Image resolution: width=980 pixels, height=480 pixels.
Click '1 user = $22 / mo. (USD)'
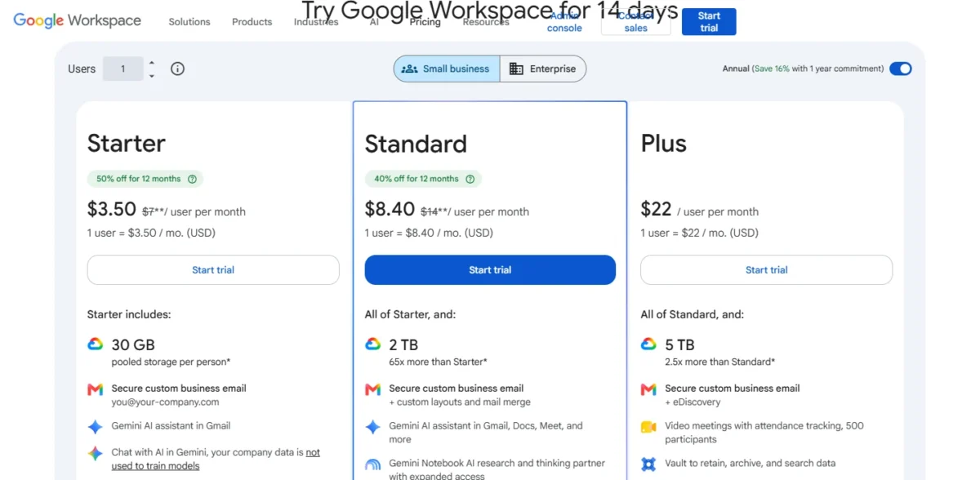pyautogui.click(x=700, y=233)
